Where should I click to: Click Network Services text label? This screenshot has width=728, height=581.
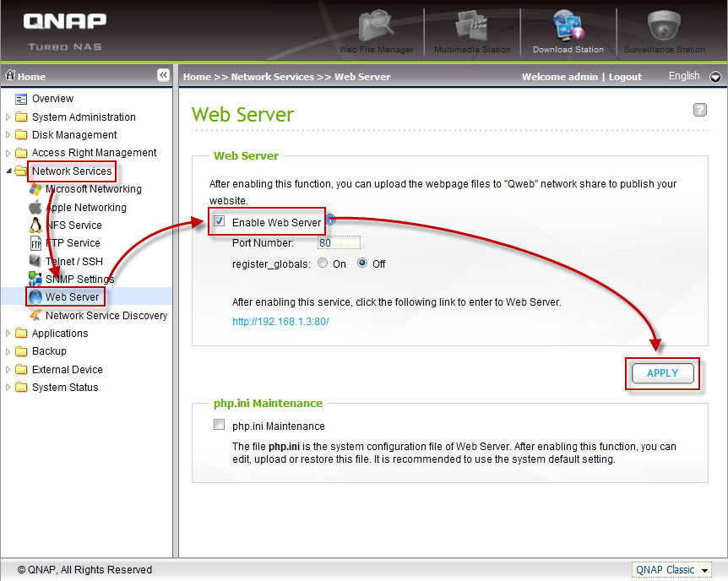(72, 171)
